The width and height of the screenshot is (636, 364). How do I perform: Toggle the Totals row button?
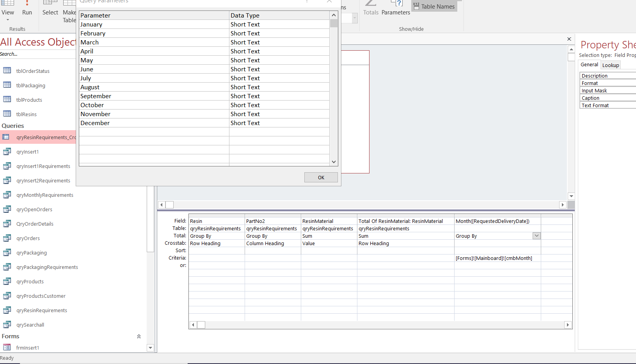371,8
